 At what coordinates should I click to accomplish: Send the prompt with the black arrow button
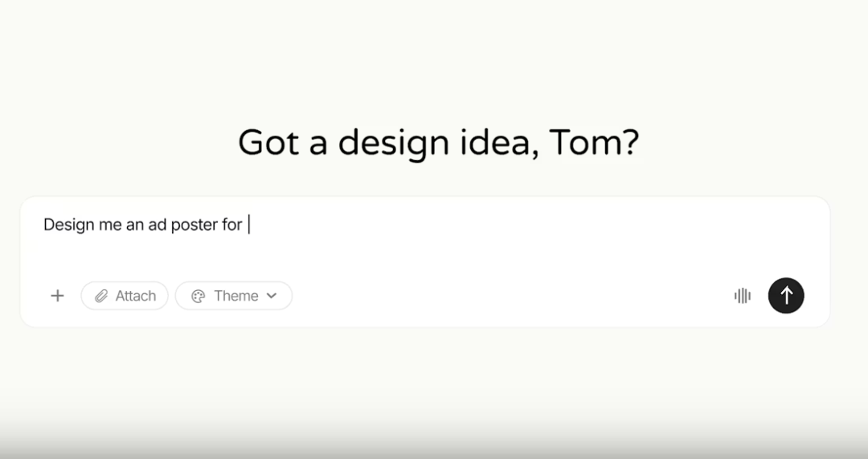point(786,296)
